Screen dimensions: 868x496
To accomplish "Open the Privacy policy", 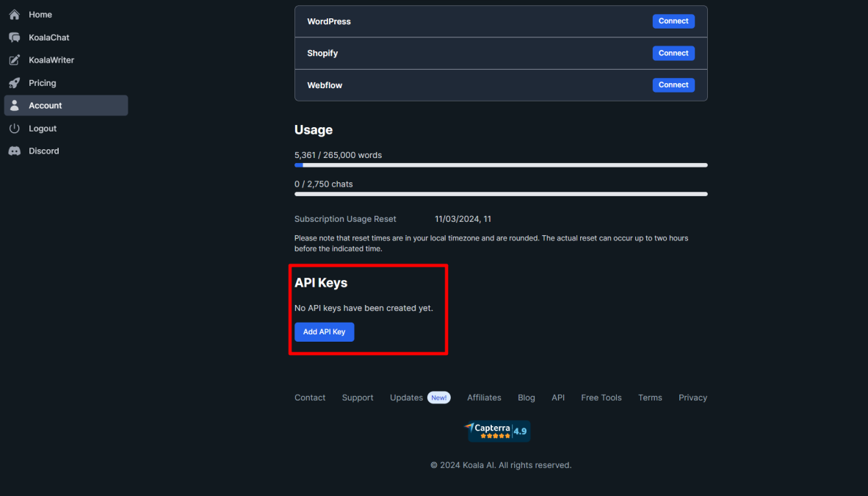I will [x=692, y=398].
